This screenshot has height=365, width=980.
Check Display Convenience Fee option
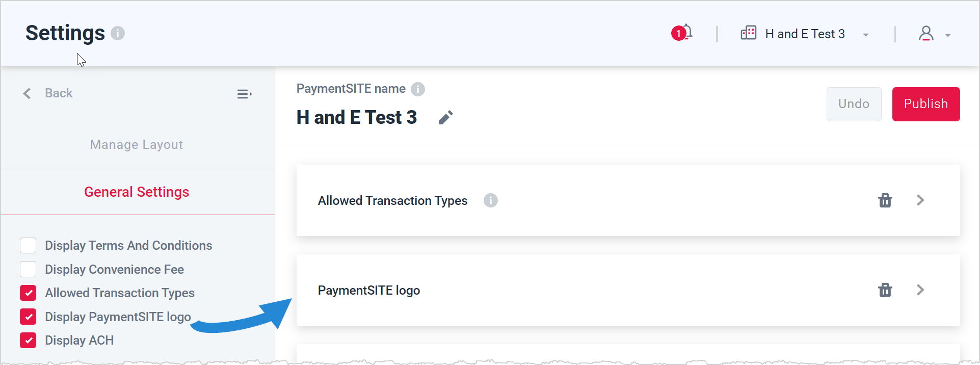(28, 269)
